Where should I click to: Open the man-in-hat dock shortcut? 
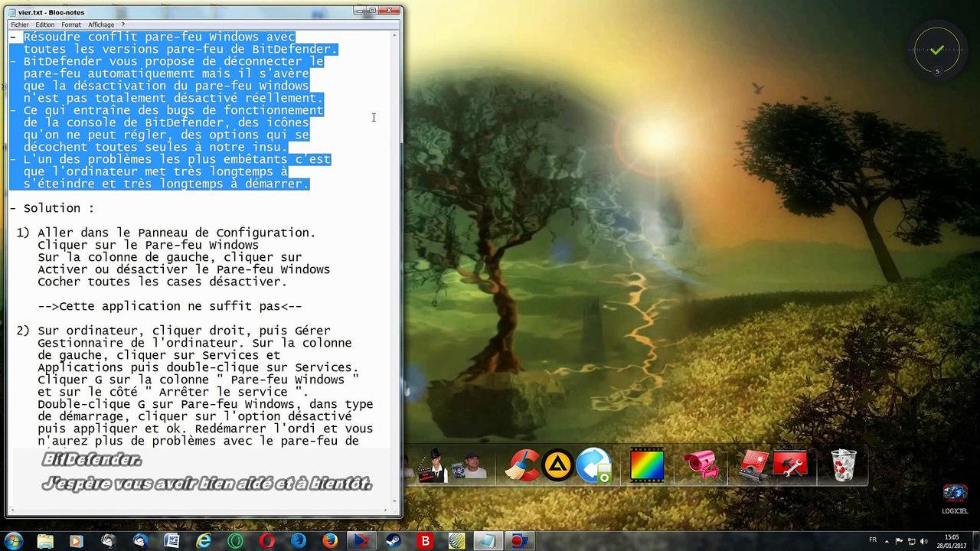coord(434,465)
